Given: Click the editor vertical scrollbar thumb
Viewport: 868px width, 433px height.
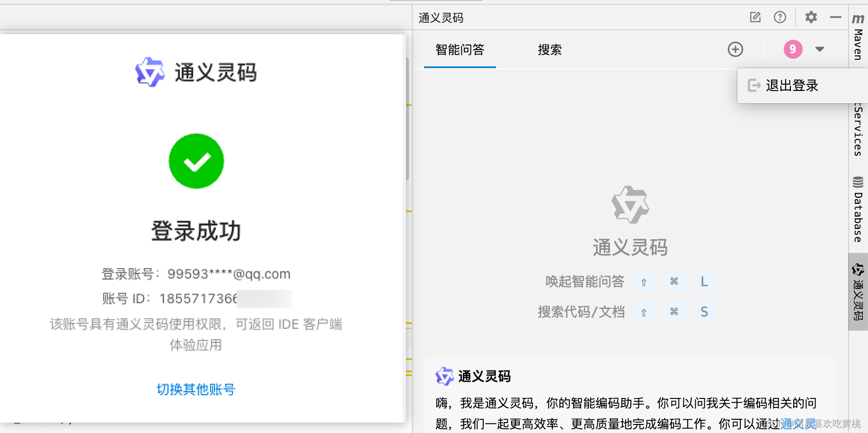Looking at the screenshot, I should [407, 118].
